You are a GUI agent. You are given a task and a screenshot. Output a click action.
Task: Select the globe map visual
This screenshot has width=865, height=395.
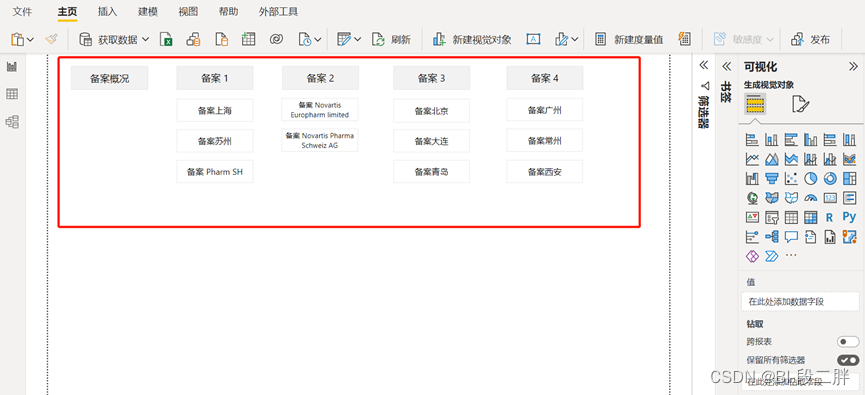(752, 198)
